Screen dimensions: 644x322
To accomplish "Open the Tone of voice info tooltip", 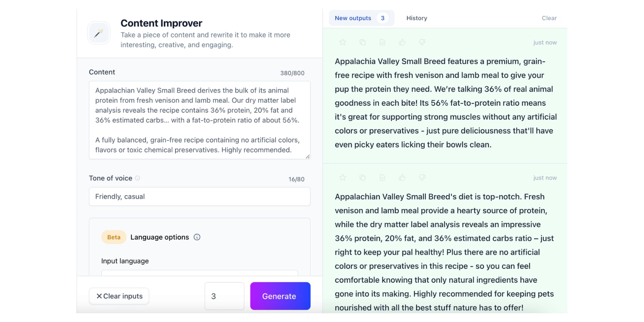I will [x=138, y=178].
